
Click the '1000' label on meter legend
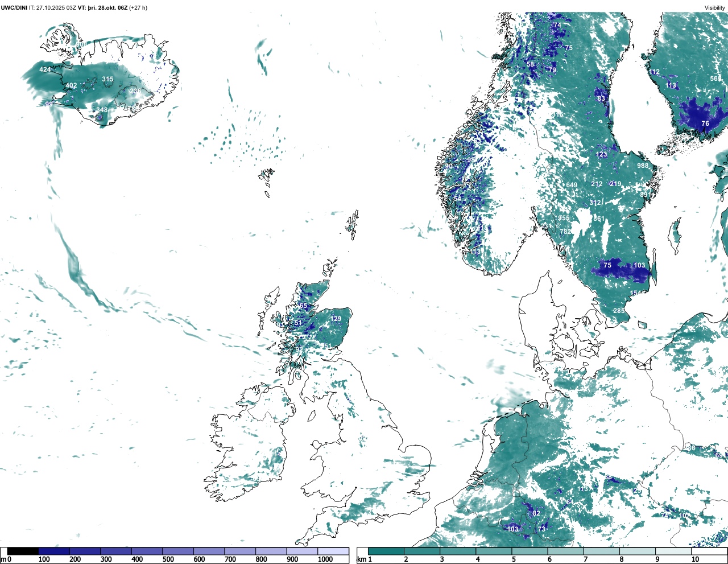(x=325, y=559)
